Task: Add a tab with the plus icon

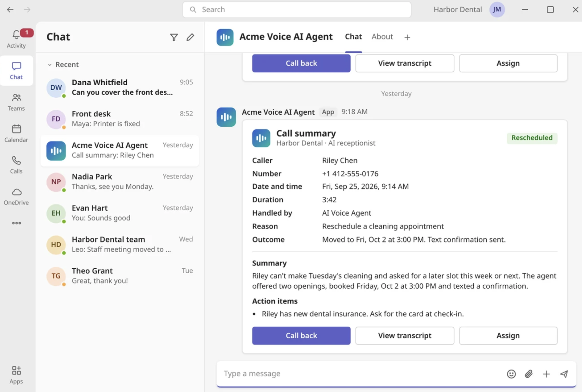Action: pyautogui.click(x=407, y=37)
